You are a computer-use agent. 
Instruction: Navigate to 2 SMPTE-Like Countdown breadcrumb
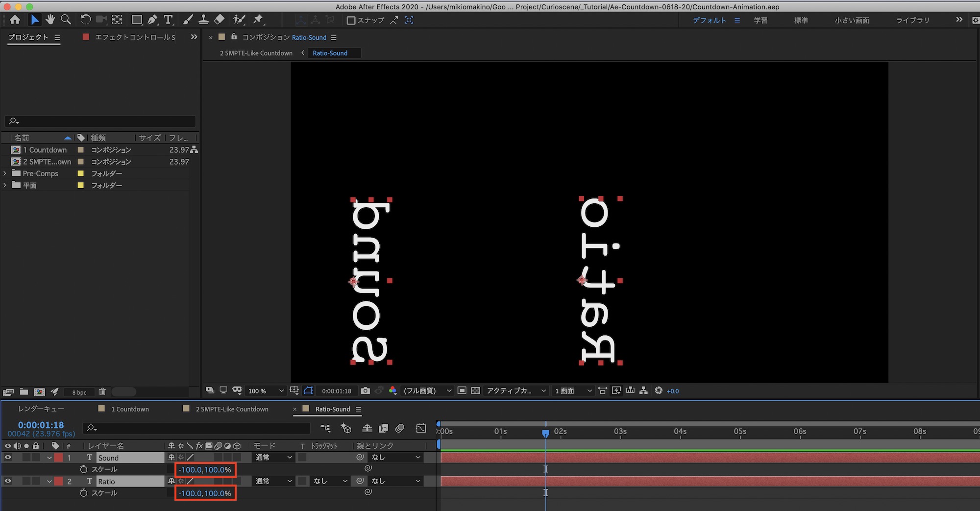256,53
